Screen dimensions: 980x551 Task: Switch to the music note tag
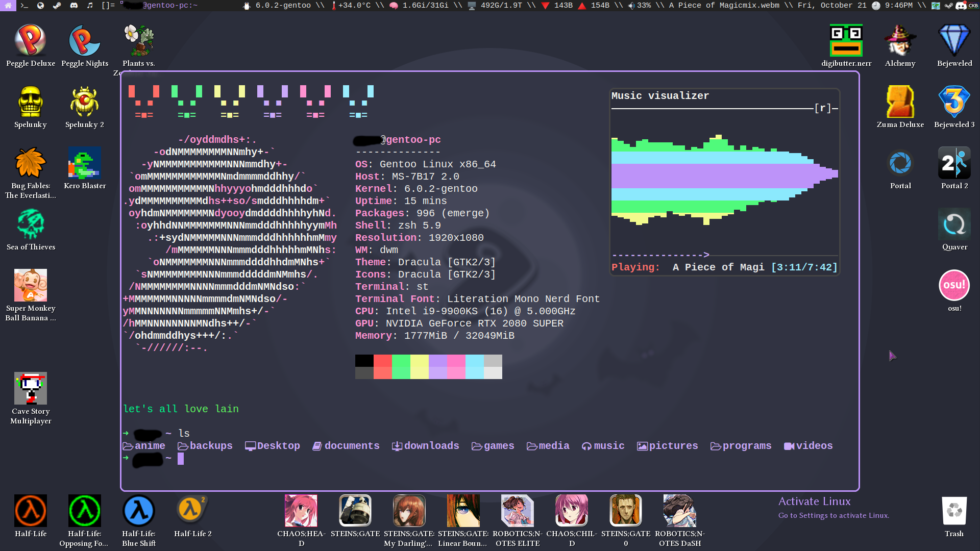[90, 6]
